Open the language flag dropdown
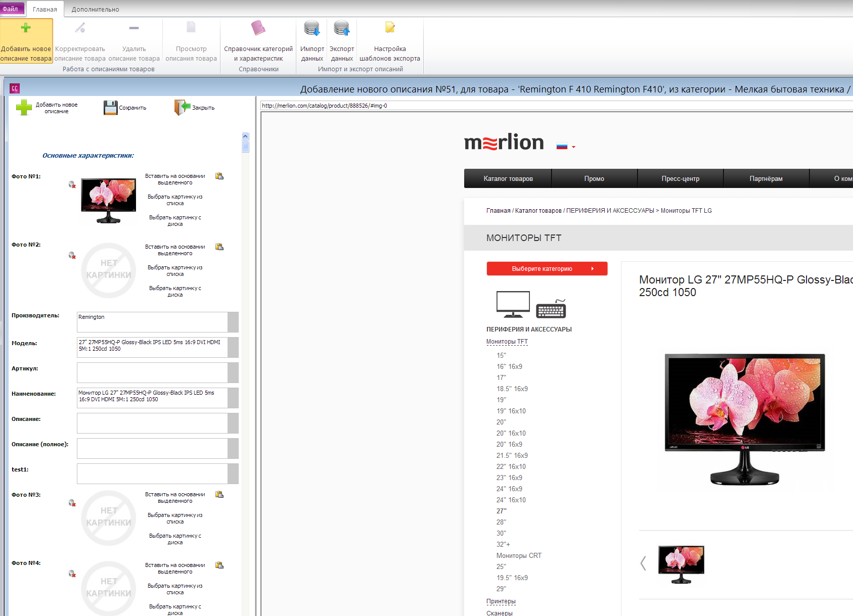Viewport: 853px width, 616px height. [566, 147]
